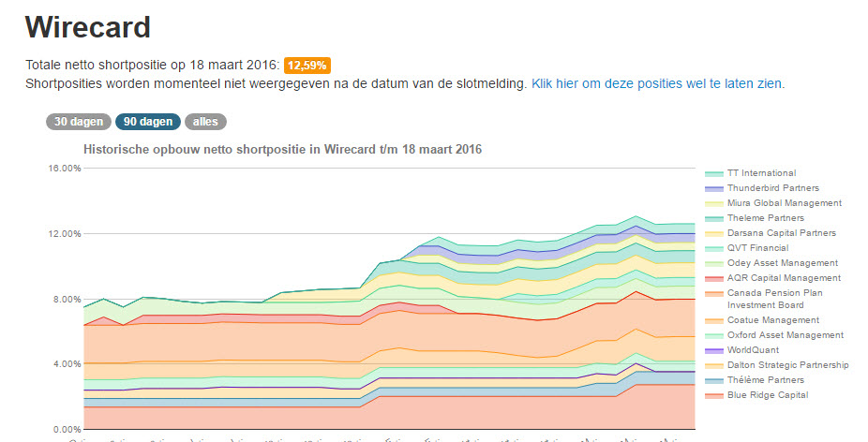Toggle the Oxford Asset Management legend label

coord(786,335)
